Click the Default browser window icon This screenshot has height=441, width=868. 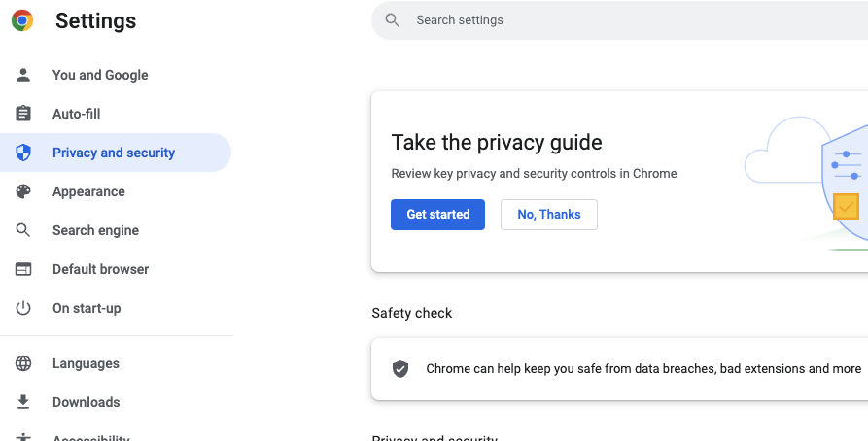coord(23,269)
